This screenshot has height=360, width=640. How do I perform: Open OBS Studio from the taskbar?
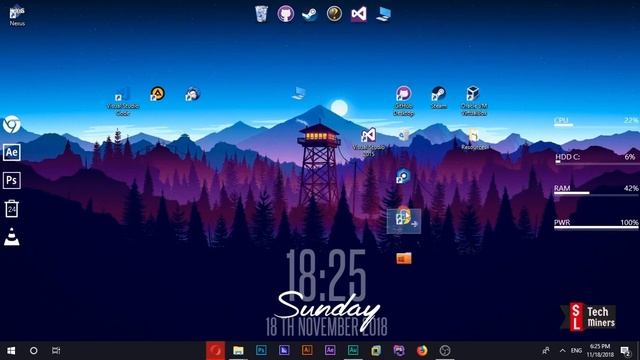(x=445, y=351)
